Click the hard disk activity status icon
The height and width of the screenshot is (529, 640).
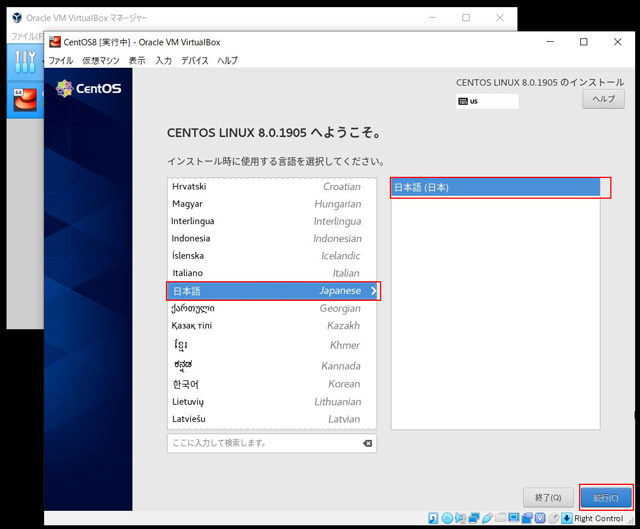click(433, 518)
